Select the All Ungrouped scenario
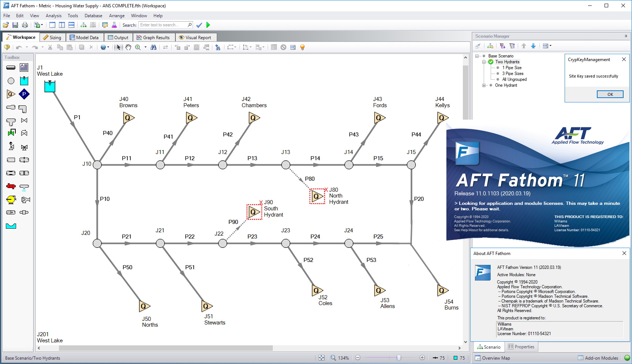Image resolution: width=632 pixels, height=364 pixels. (x=514, y=79)
